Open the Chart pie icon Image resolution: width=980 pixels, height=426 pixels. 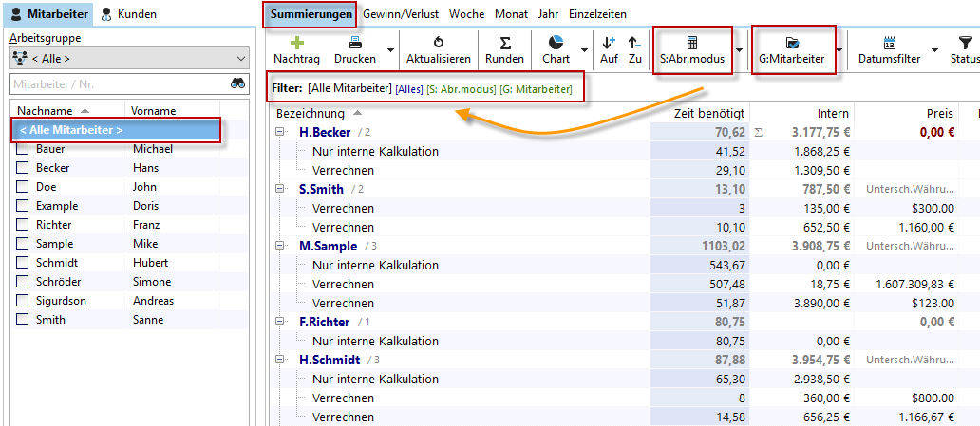pos(556,43)
